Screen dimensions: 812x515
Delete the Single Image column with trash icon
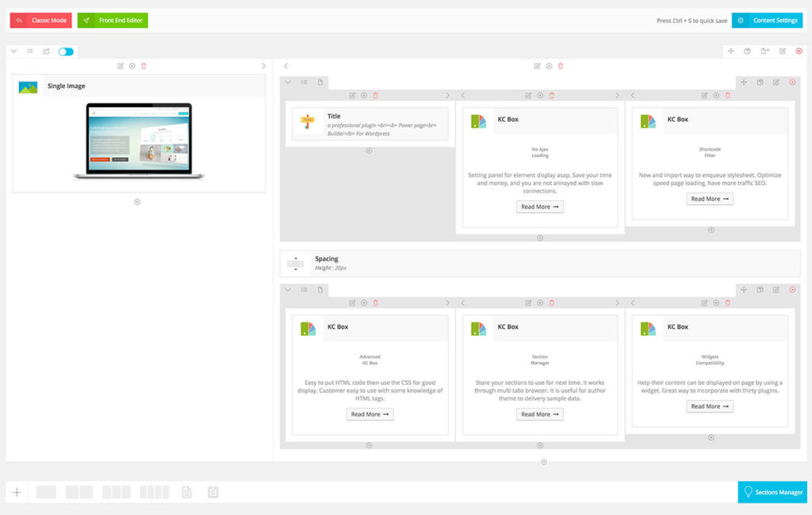(x=144, y=66)
